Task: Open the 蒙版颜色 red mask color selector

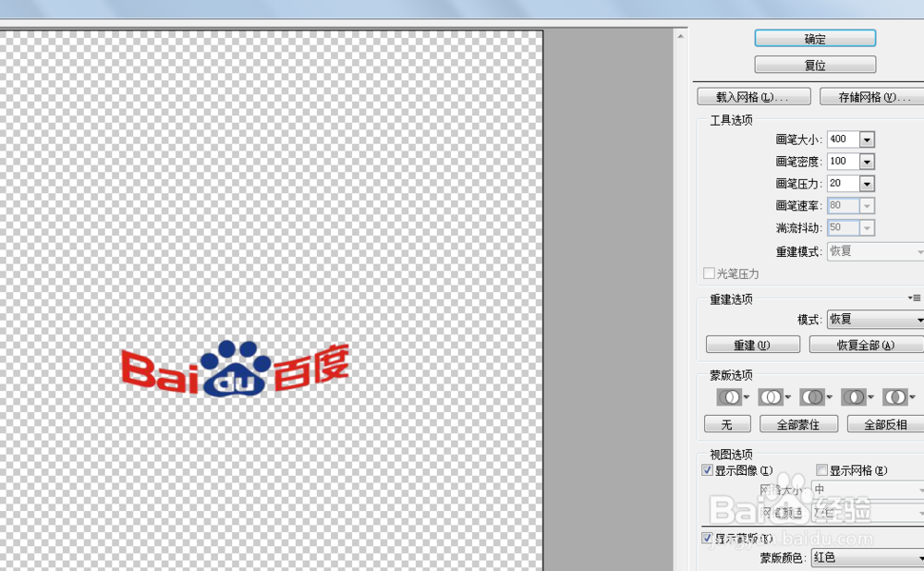Action: point(869,558)
